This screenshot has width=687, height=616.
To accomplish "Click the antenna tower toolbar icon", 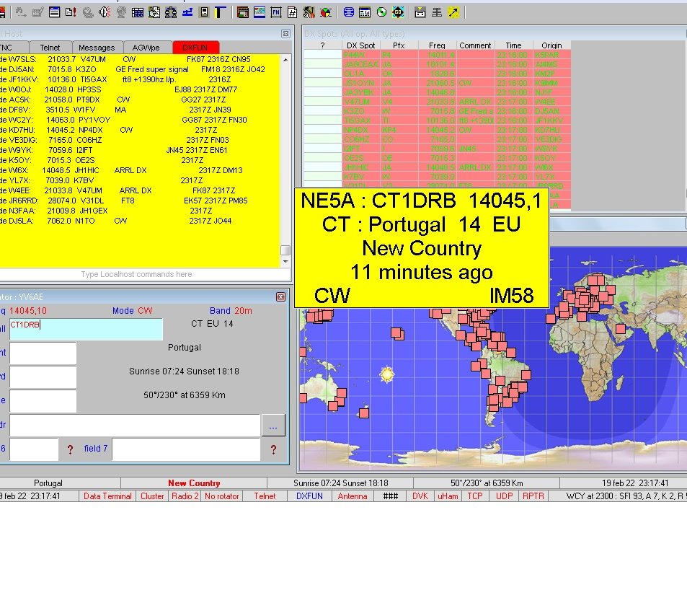I will [437, 12].
